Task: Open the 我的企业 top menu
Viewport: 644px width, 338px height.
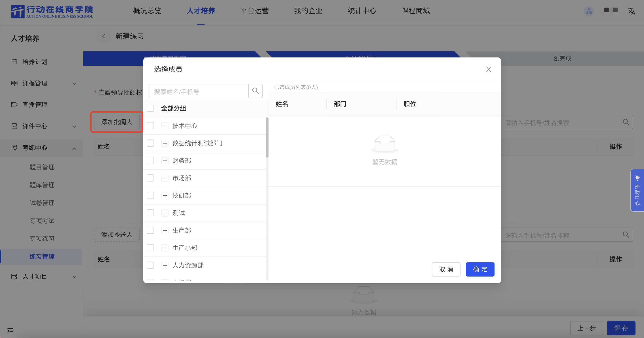Action: tap(308, 11)
